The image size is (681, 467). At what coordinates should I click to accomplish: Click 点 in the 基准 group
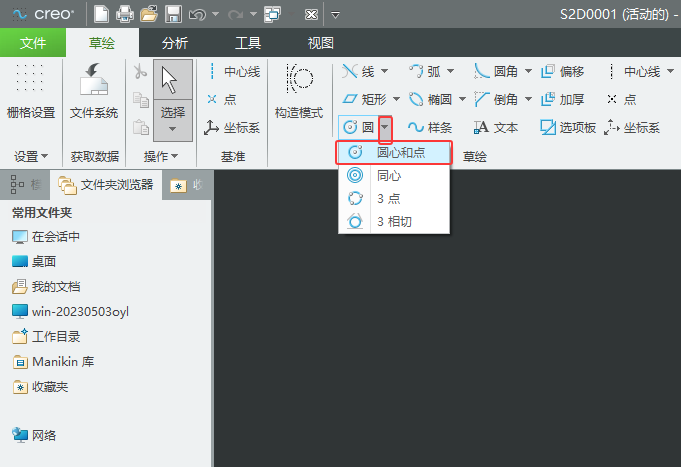pyautogui.click(x=221, y=99)
